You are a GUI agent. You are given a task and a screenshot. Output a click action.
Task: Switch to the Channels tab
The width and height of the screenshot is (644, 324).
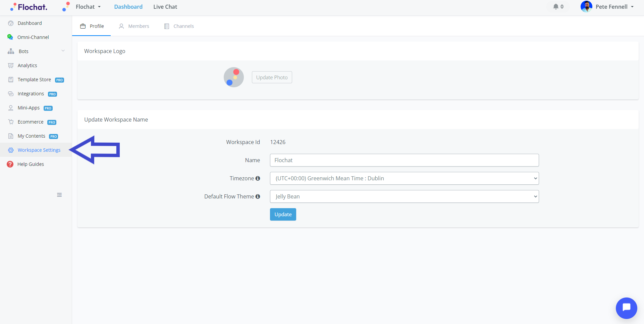tap(179, 26)
